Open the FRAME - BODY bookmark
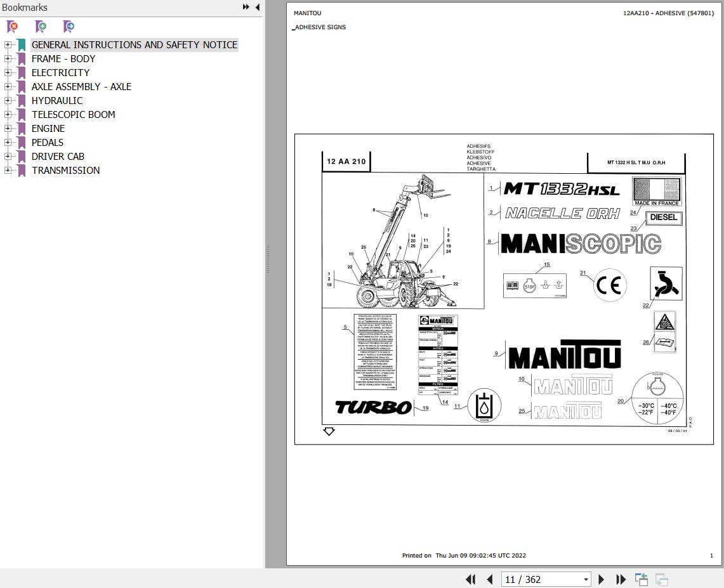Viewport: 724px width, 588px height. click(x=63, y=58)
